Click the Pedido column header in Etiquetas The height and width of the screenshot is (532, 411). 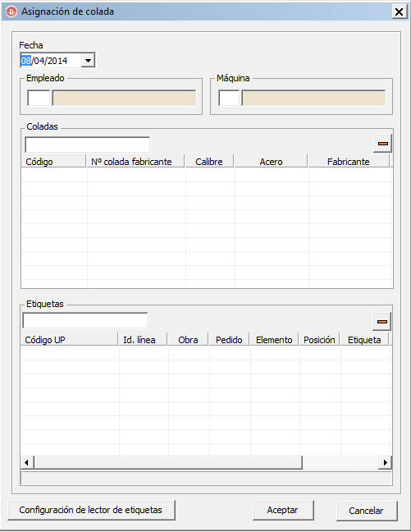point(229,340)
